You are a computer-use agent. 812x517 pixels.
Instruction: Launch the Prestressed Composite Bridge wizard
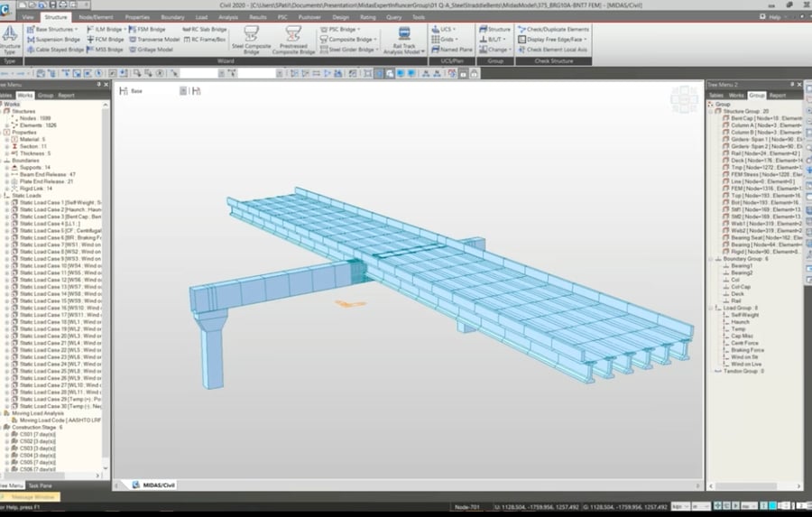pos(292,39)
